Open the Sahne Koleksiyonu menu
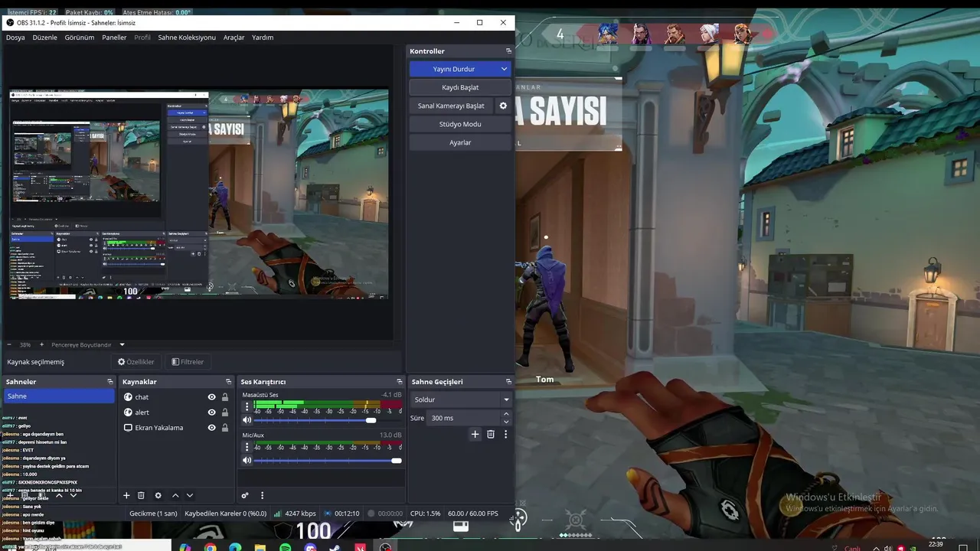980x551 pixels. (x=187, y=37)
